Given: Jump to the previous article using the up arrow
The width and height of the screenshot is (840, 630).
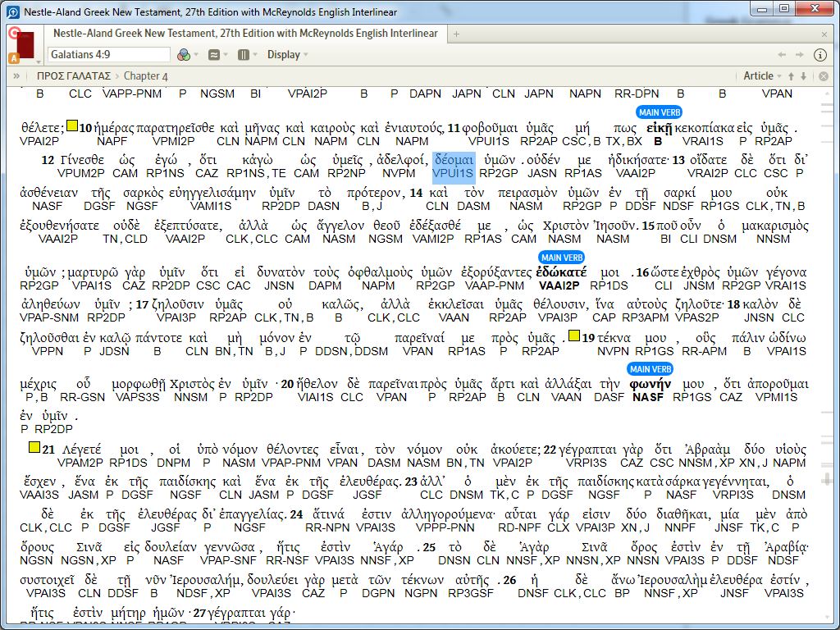Looking at the screenshot, I should click(x=791, y=76).
